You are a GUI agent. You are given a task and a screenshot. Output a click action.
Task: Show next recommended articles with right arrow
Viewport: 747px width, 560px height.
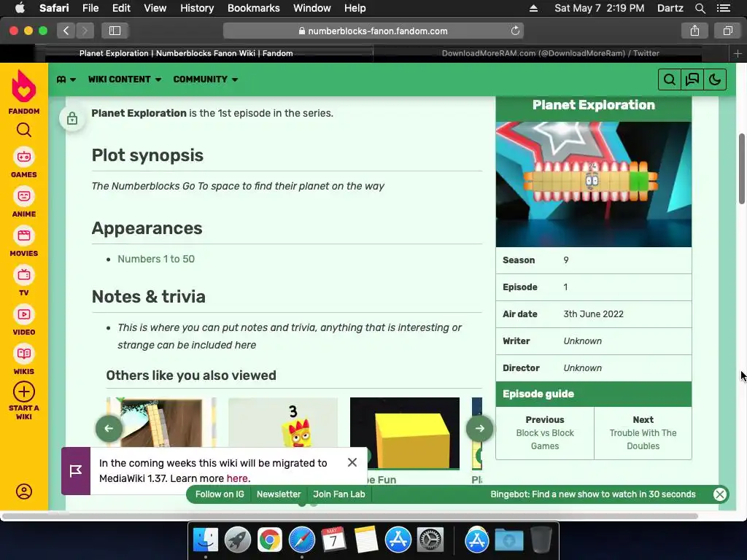pos(480,429)
